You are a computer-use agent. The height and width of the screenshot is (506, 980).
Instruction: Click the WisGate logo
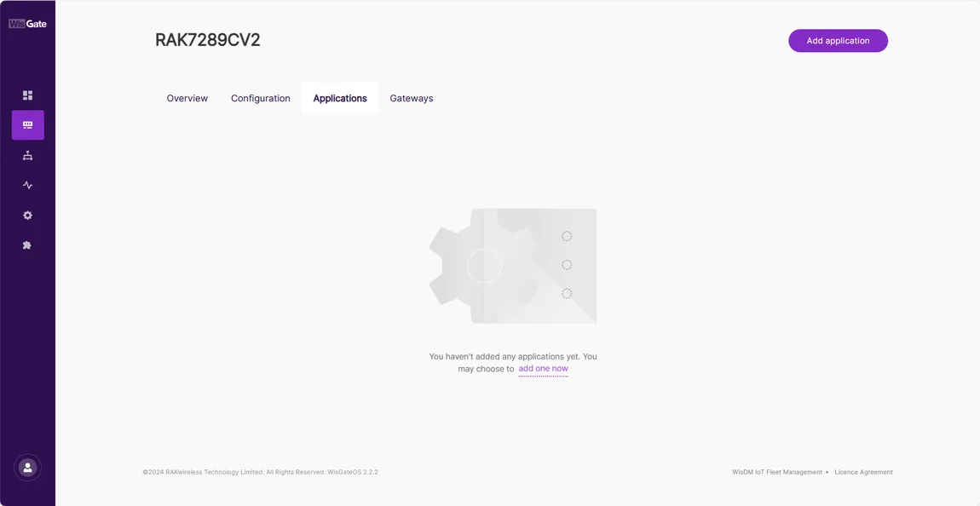click(x=27, y=24)
